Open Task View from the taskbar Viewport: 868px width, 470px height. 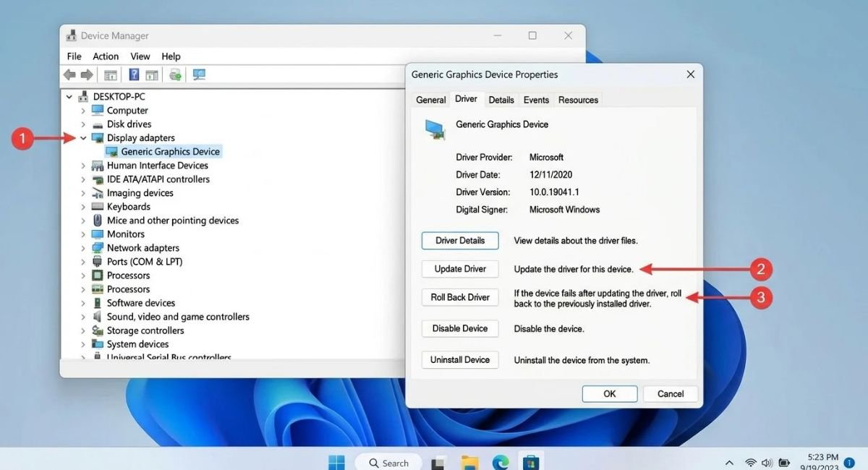pyautogui.click(x=438, y=463)
